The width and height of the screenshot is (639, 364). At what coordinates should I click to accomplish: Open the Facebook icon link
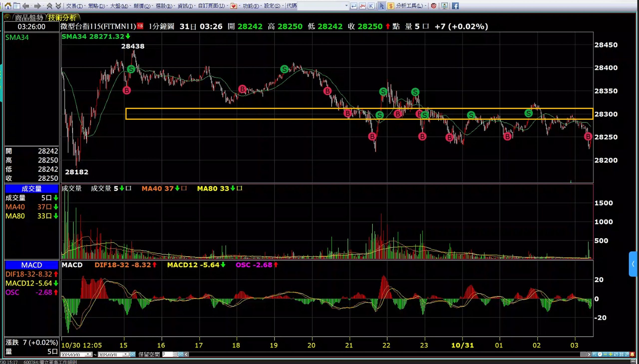[455, 6]
